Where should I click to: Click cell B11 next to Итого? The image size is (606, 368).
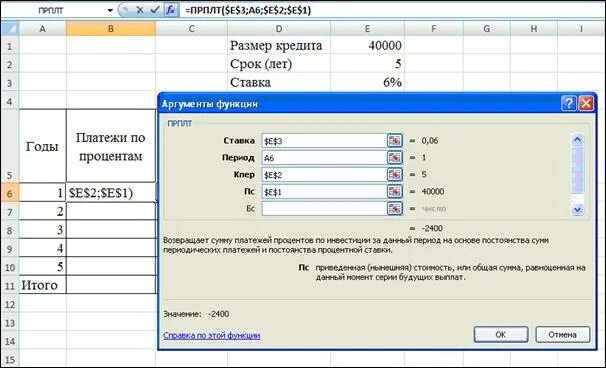111,285
